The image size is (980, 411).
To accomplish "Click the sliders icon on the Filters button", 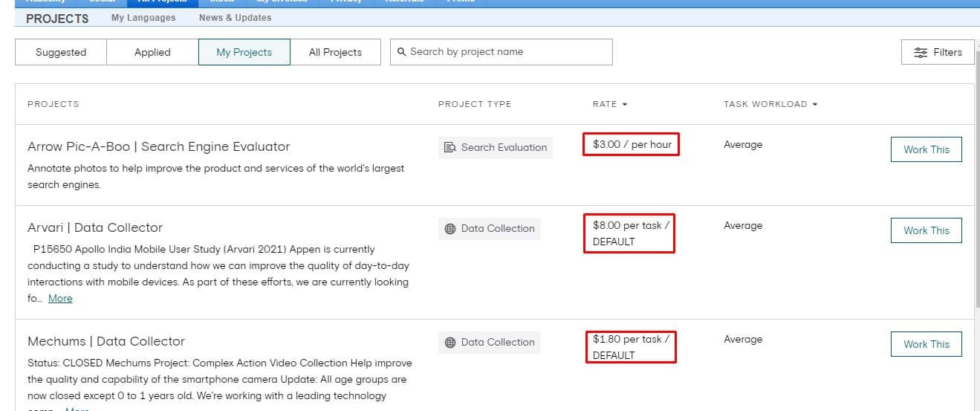I will click(921, 53).
